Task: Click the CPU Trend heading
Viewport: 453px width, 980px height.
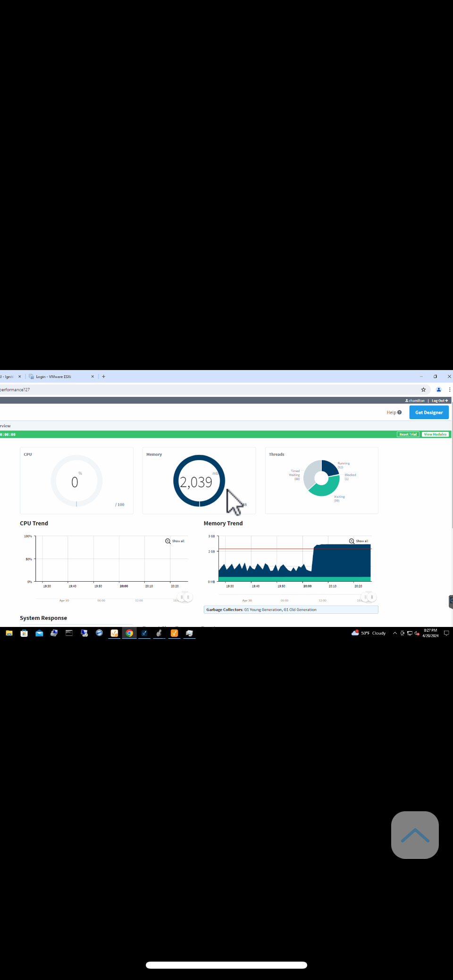Action: click(x=34, y=523)
